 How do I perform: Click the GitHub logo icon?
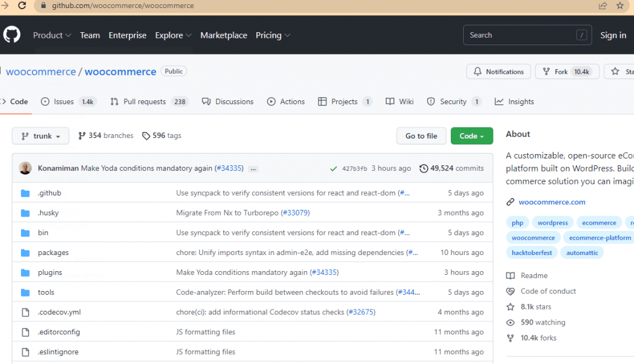(12, 35)
